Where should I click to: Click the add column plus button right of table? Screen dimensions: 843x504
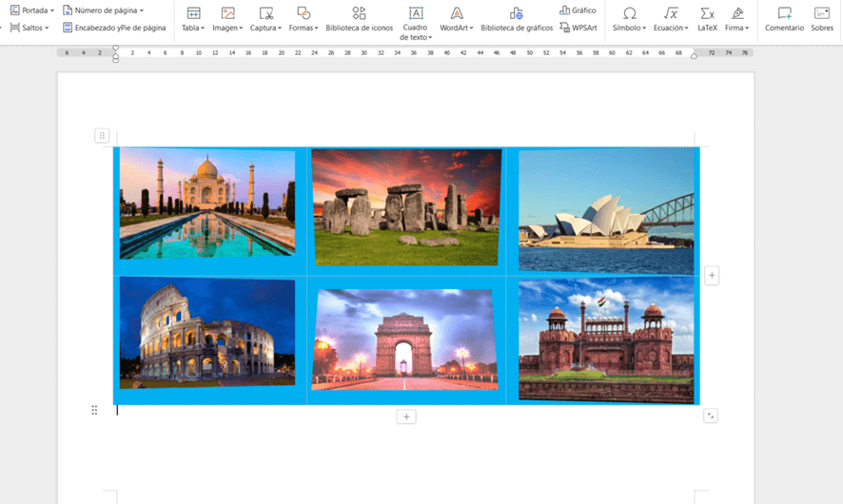[x=712, y=276]
